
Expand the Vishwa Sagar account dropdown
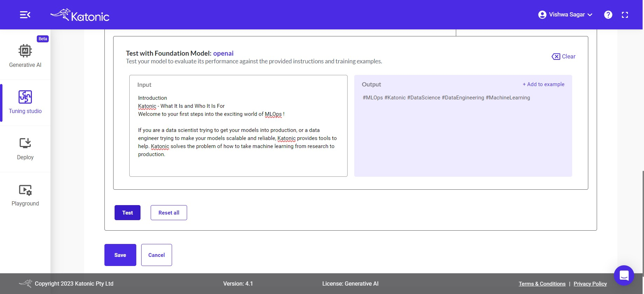point(566,15)
